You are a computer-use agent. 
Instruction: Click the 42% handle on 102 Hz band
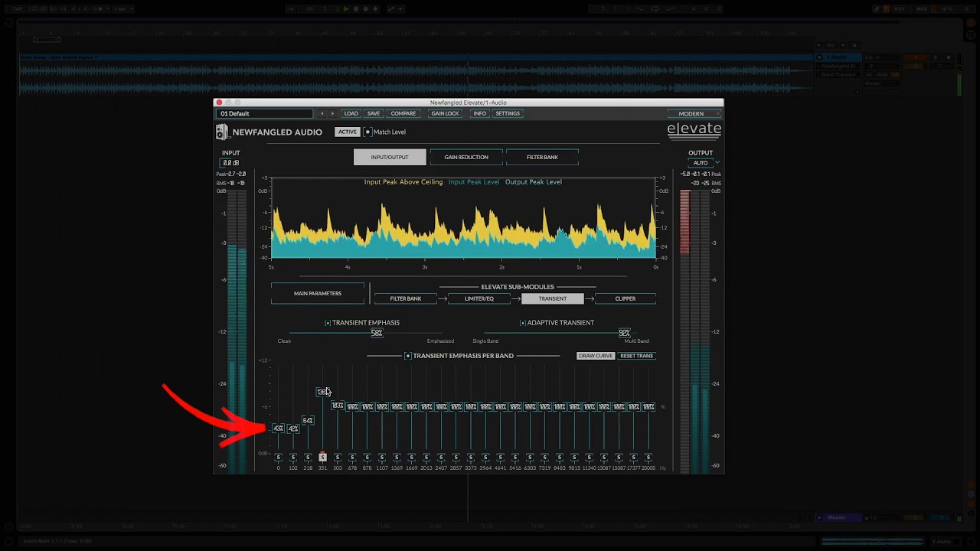293,429
